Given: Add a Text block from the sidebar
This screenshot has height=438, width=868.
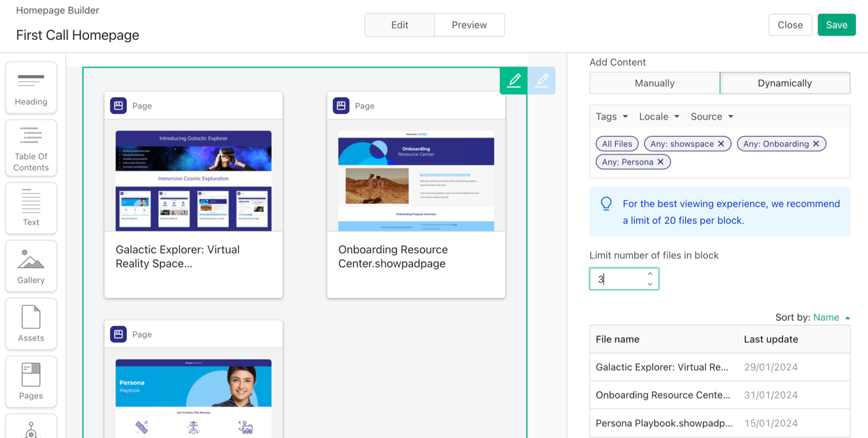Looking at the screenshot, I should [x=31, y=208].
